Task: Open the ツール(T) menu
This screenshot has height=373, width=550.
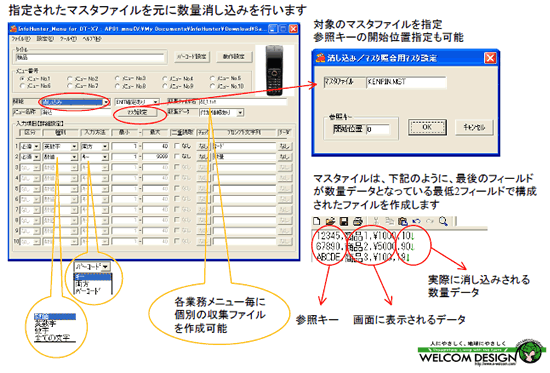Action: (x=68, y=39)
